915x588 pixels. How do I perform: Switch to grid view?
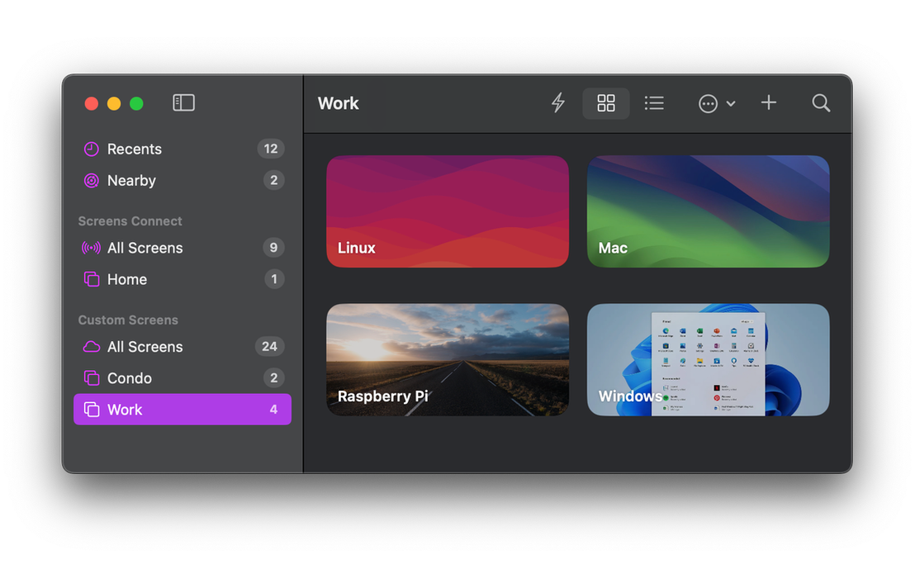[605, 103]
